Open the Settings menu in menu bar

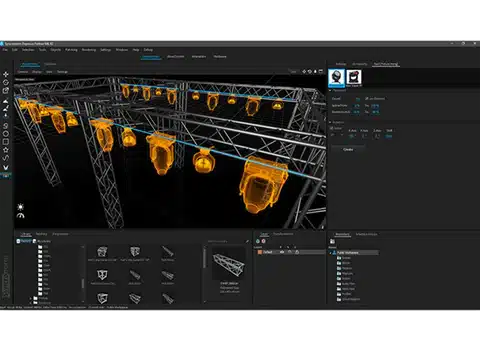pos(105,50)
